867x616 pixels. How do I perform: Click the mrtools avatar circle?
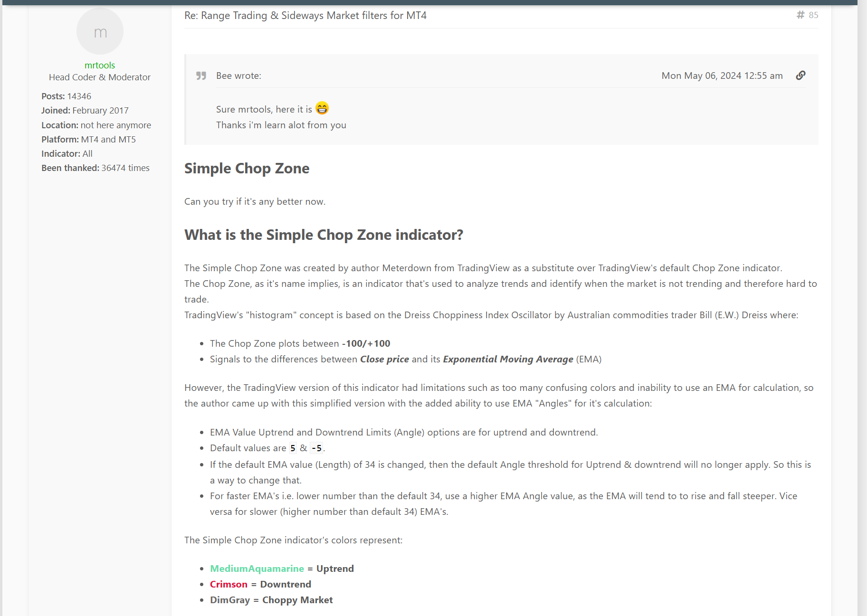coord(100,31)
